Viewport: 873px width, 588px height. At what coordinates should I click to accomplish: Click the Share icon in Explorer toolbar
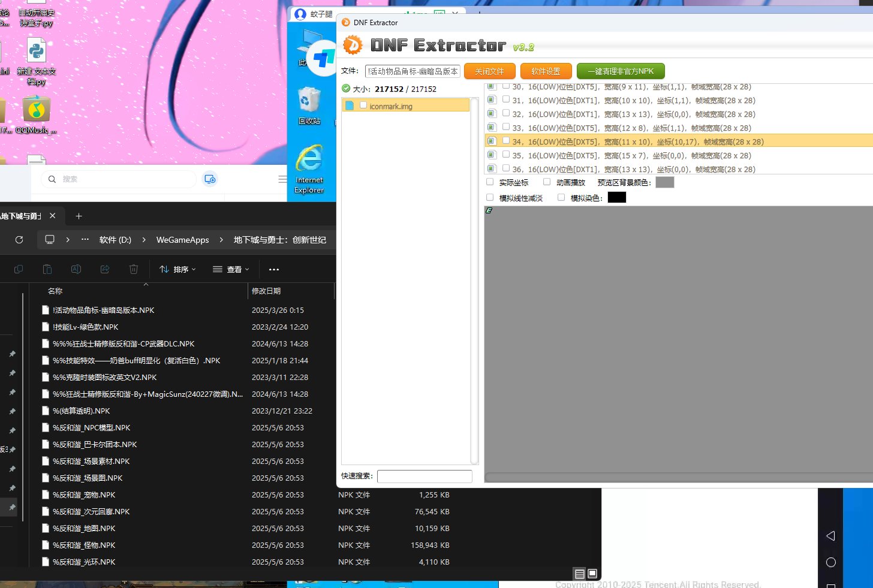[105, 270]
